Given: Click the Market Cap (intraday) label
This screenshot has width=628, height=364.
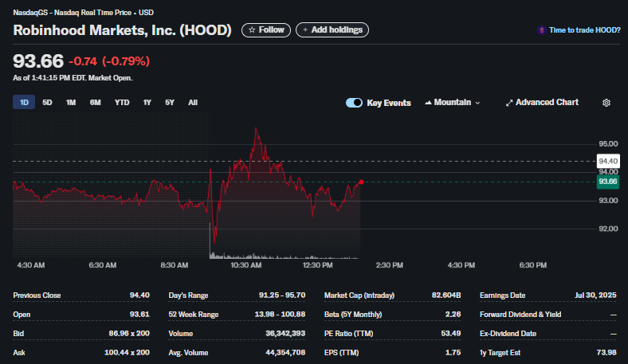Looking at the screenshot, I should pyautogui.click(x=359, y=296).
